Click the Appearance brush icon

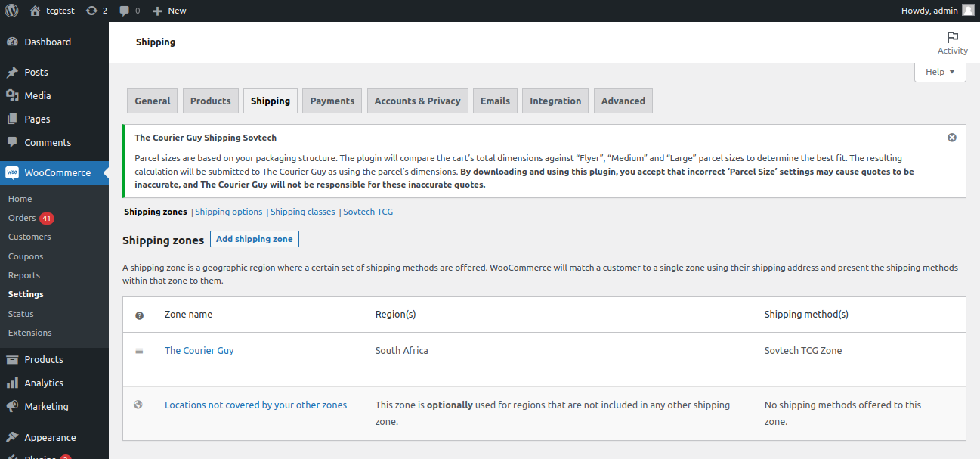point(12,437)
